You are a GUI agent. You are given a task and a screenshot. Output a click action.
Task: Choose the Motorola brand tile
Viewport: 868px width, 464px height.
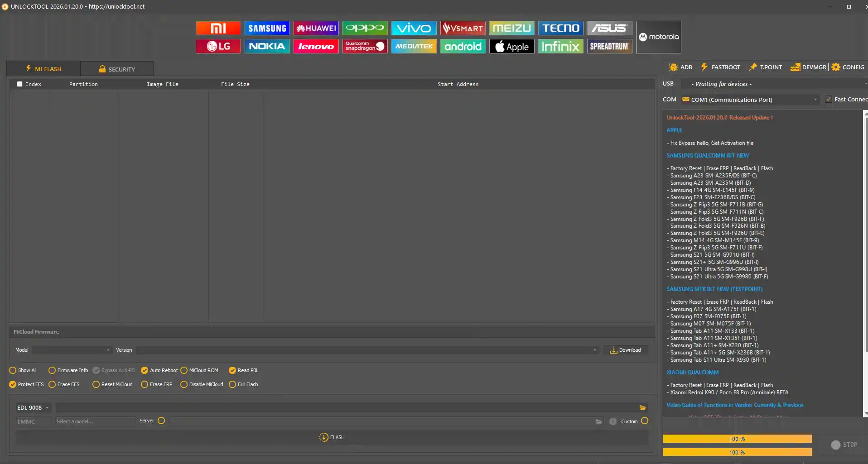(x=658, y=37)
